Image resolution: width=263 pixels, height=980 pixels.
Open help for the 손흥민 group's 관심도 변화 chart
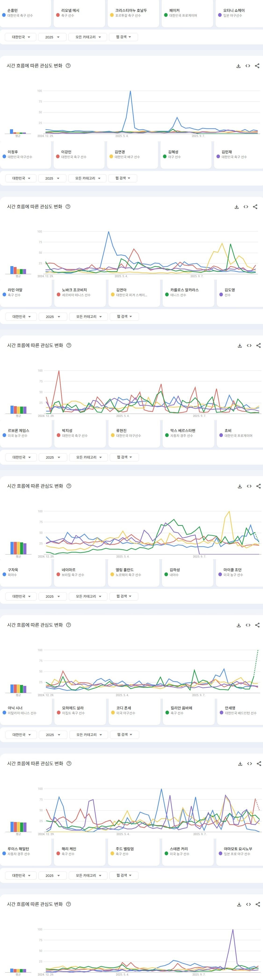point(68,65)
